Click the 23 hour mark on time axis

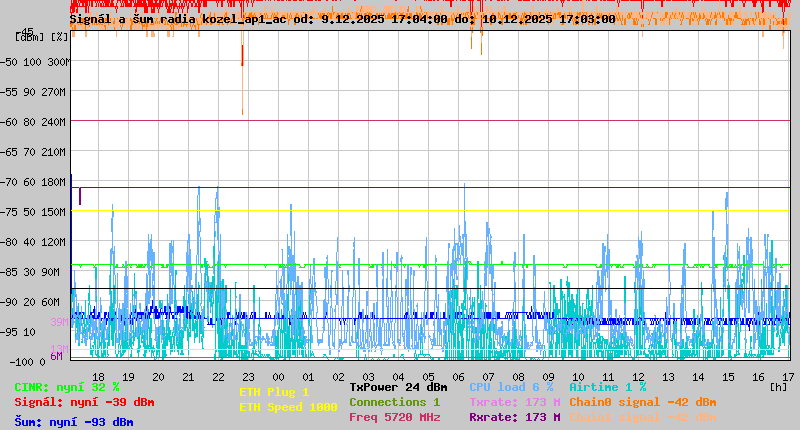tap(249, 376)
